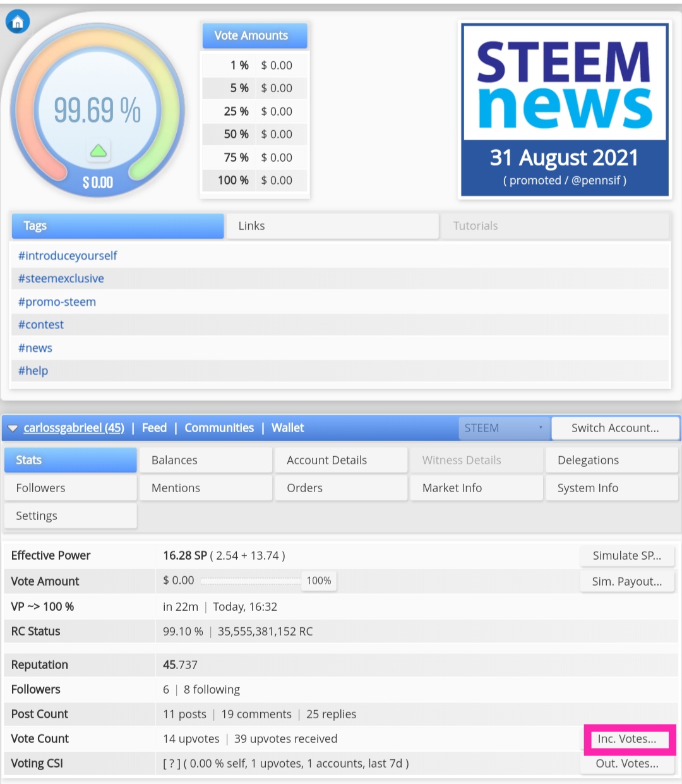This screenshot has width=682, height=784.
Task: Click the 99.69 % voting power gauge
Action: pyautogui.click(x=97, y=110)
